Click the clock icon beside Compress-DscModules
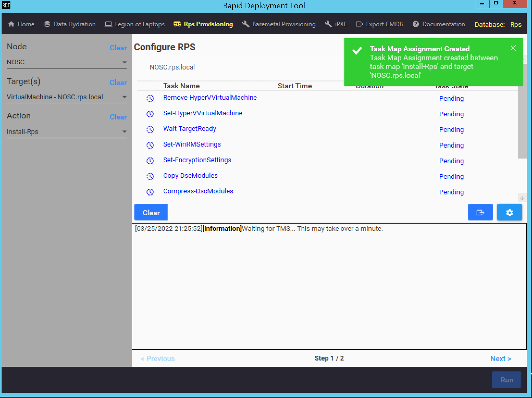Image resolution: width=532 pixels, height=398 pixels. (x=150, y=192)
